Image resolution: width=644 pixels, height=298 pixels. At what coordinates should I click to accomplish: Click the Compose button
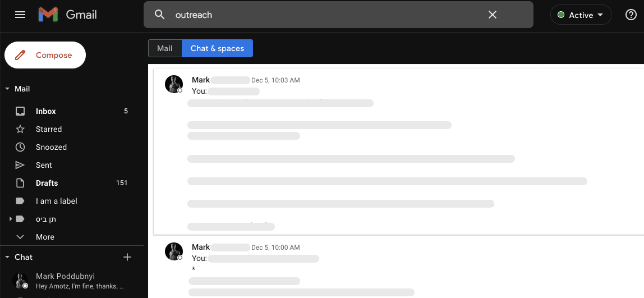coord(45,55)
